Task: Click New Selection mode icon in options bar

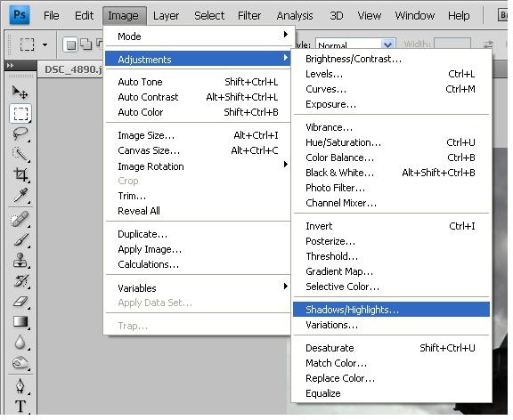Action: tap(70, 44)
